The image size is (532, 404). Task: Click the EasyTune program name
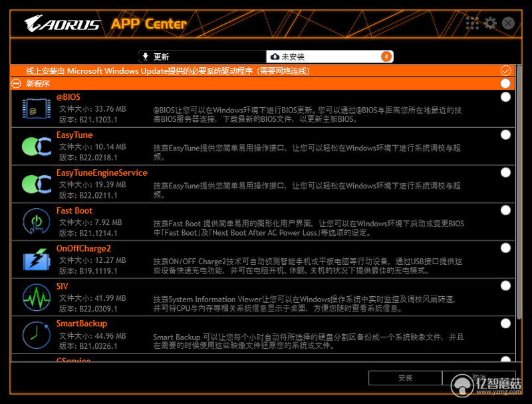pyautogui.click(x=74, y=135)
